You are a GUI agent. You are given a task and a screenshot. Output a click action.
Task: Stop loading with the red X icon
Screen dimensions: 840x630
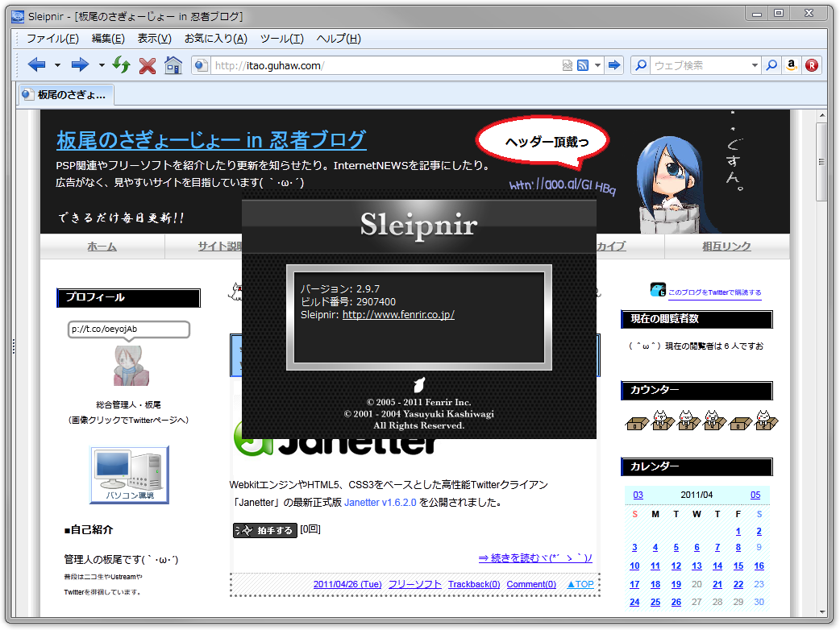point(148,66)
